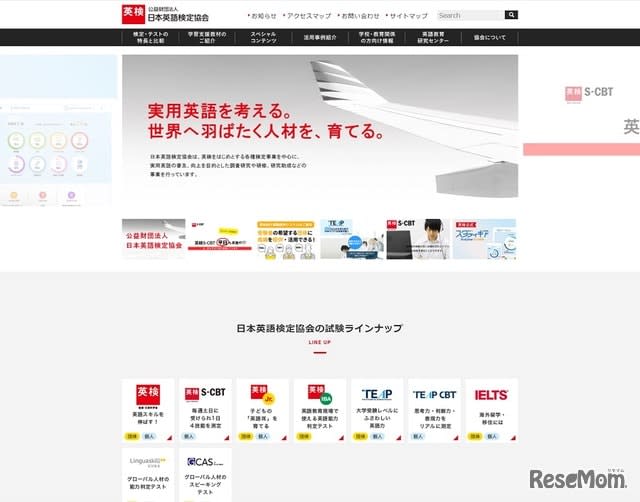The width and height of the screenshot is (640, 502).
Task: Focus the Search input field
Action: click(471, 15)
